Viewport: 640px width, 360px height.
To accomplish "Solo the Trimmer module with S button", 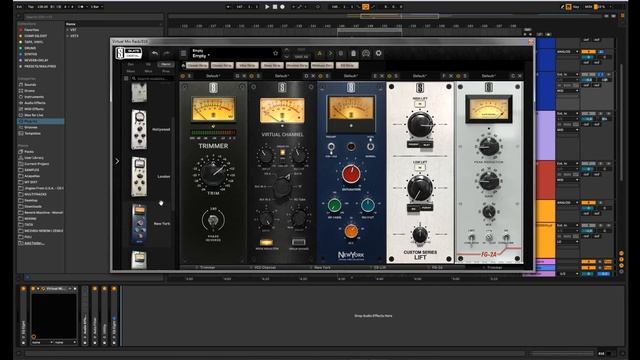I will click(189, 76).
